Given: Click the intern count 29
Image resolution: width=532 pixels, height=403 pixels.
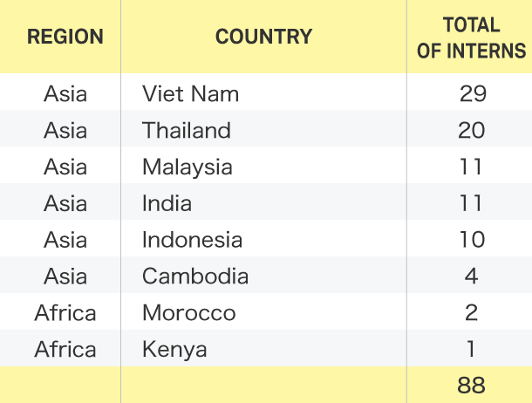Looking at the screenshot, I should (x=473, y=93).
